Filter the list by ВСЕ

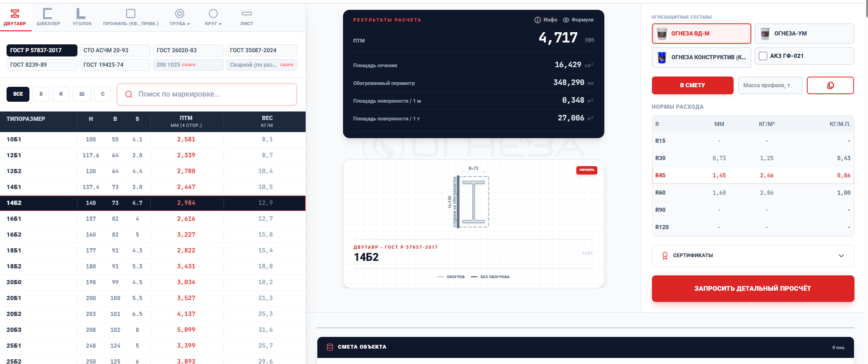pyautogui.click(x=18, y=94)
